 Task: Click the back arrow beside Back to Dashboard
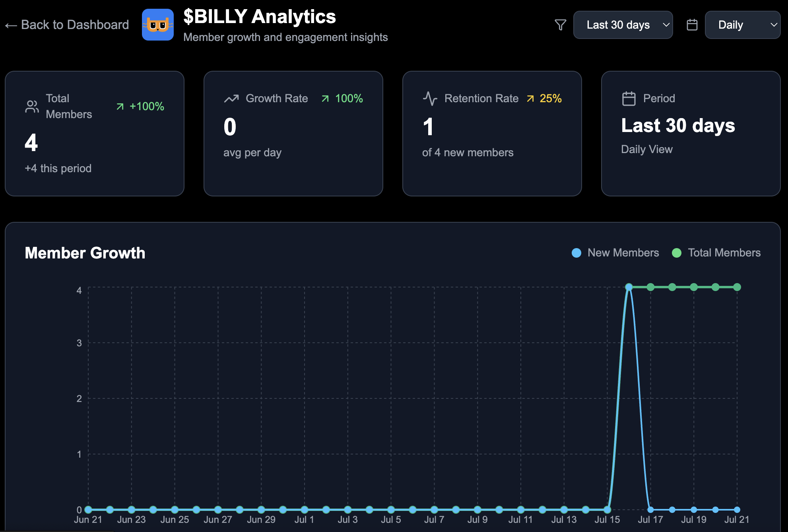click(x=10, y=25)
